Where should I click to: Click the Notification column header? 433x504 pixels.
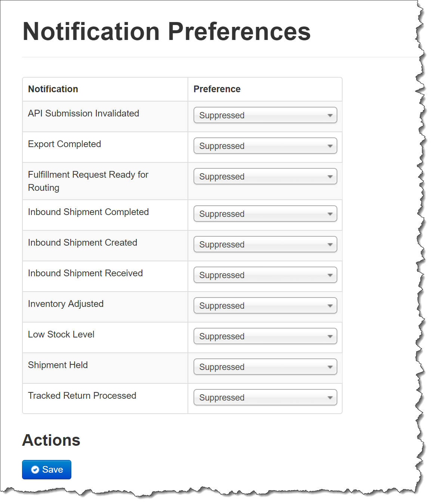[53, 89]
